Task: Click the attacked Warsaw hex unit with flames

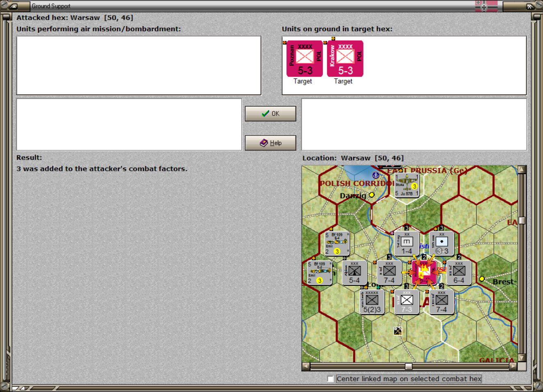Action: pos(424,273)
